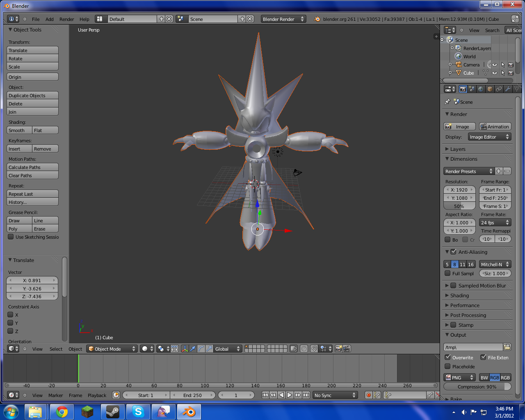Viewport: 525px width, 420px height.
Task: Open the Add menu
Action: click(x=50, y=19)
